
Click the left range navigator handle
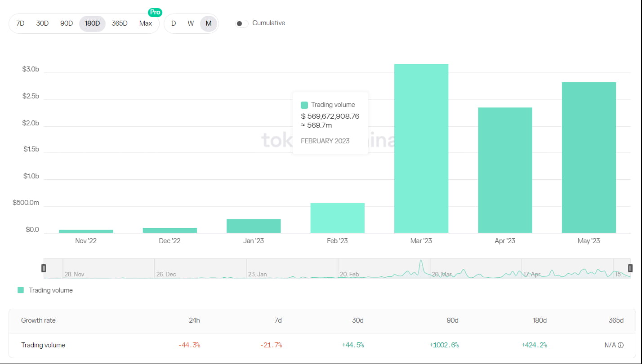44,268
